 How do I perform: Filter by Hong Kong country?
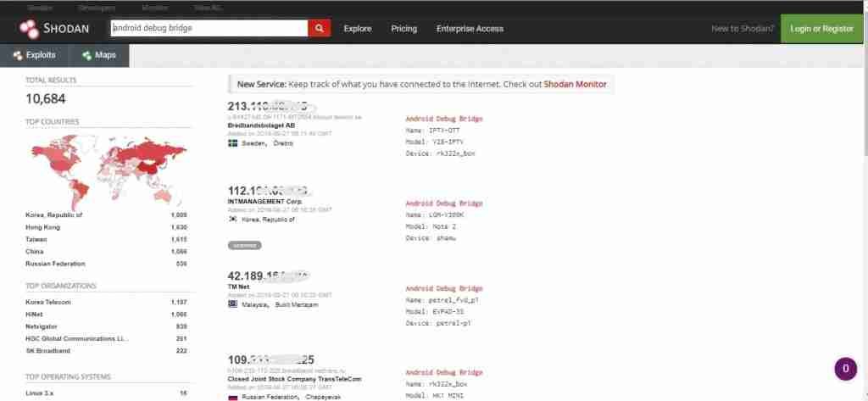point(42,228)
